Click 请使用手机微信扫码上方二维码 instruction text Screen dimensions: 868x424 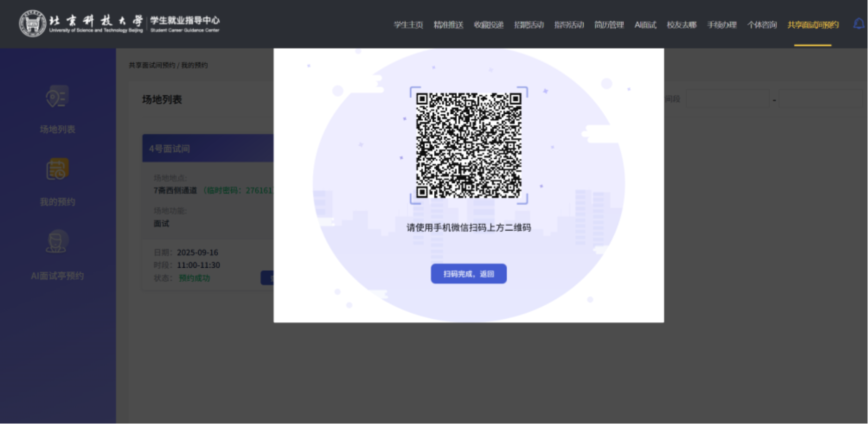468,228
